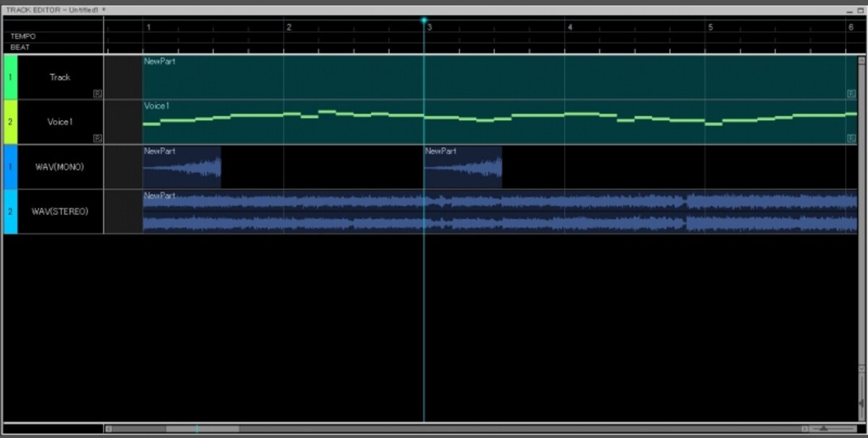Click measure 5 on the timeline ruler
The width and height of the screenshot is (868, 438).
coord(710,27)
